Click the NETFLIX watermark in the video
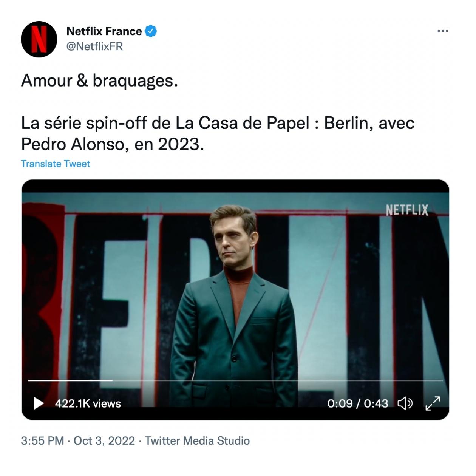476x476 pixels. [x=407, y=210]
